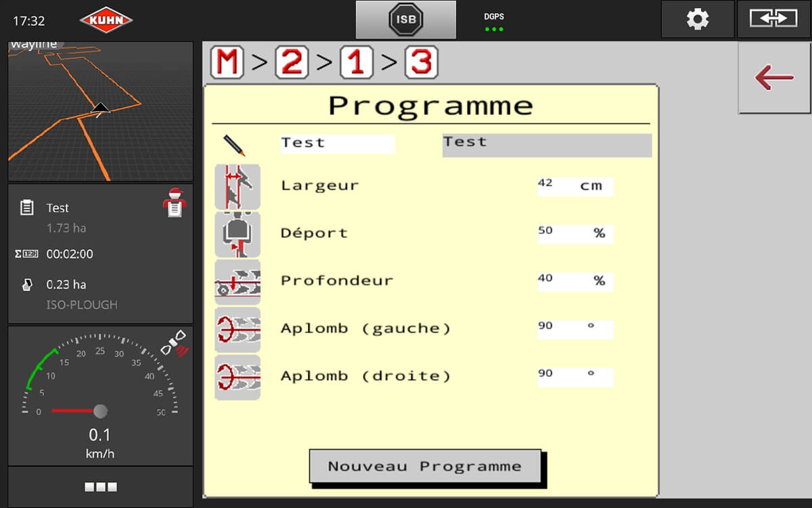Edit Aplomb (gauche) value 90°

[575, 329]
